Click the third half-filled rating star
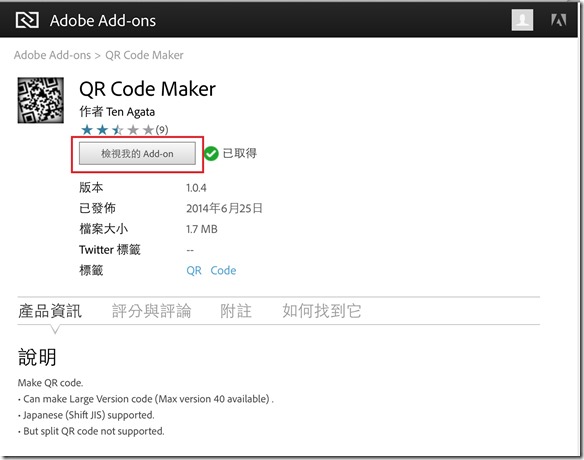Image resolution: width=584 pixels, height=460 pixels. pos(117,130)
